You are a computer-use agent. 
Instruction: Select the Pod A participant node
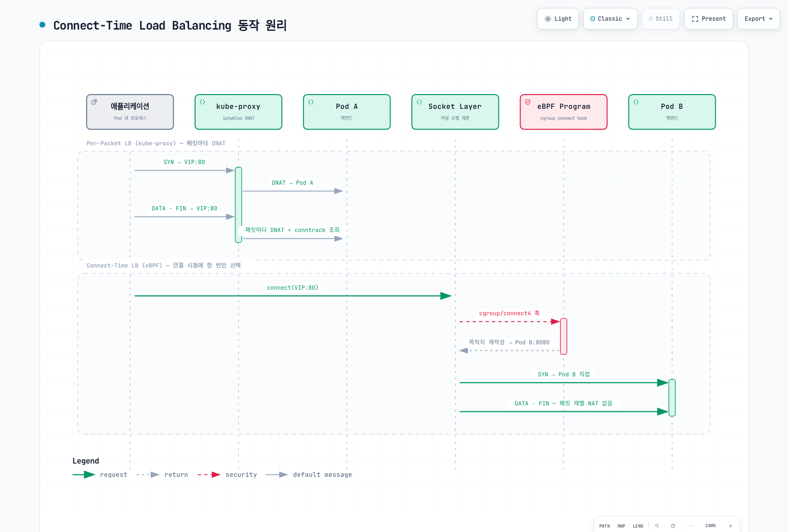pos(347,112)
